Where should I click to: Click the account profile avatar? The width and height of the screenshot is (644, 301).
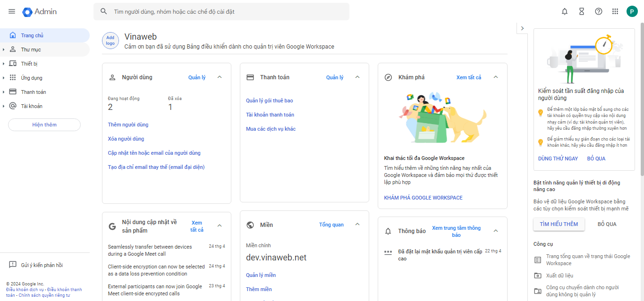(x=632, y=11)
